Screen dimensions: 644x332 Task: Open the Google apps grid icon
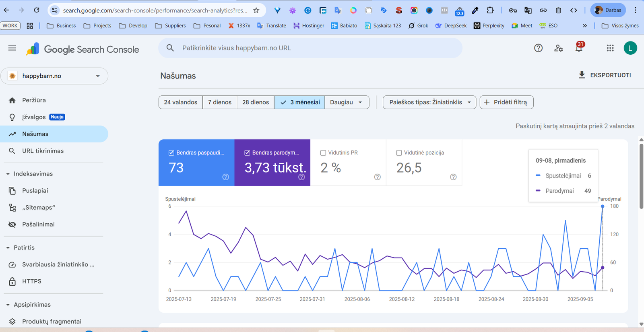[610, 48]
